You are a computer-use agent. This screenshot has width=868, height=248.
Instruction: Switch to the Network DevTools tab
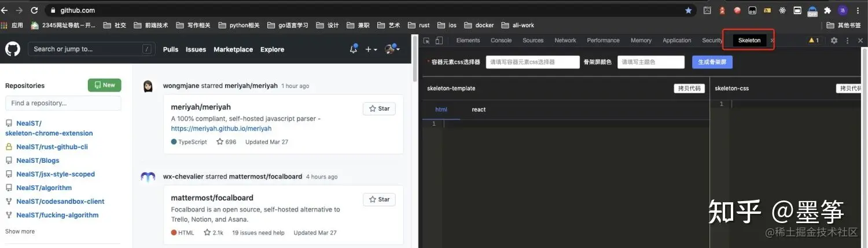(565, 41)
